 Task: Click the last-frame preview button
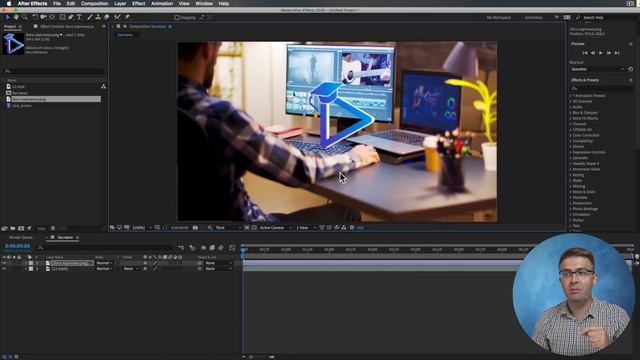point(617,53)
